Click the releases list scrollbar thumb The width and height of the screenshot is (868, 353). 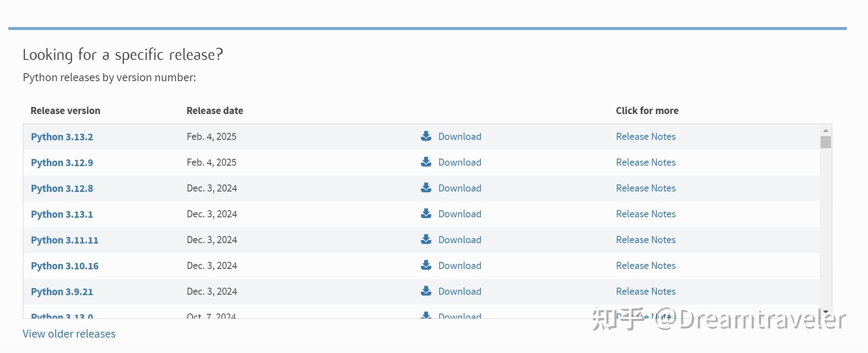(826, 142)
